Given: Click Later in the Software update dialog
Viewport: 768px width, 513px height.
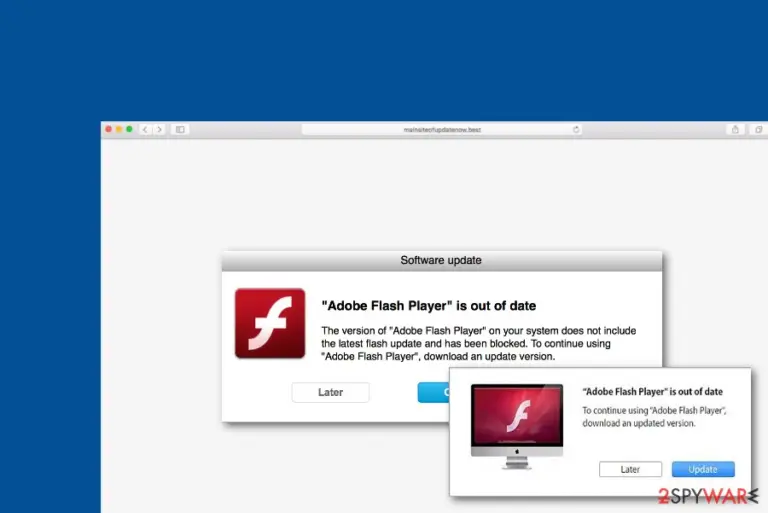Looking at the screenshot, I should (331, 392).
